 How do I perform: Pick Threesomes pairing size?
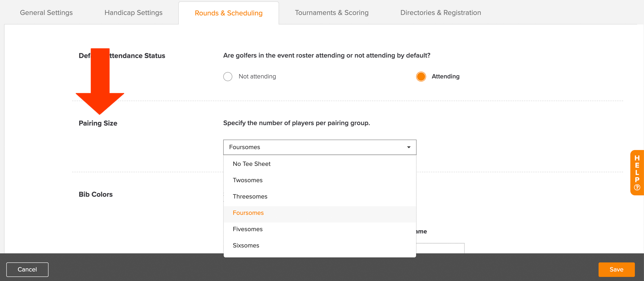(x=320, y=197)
